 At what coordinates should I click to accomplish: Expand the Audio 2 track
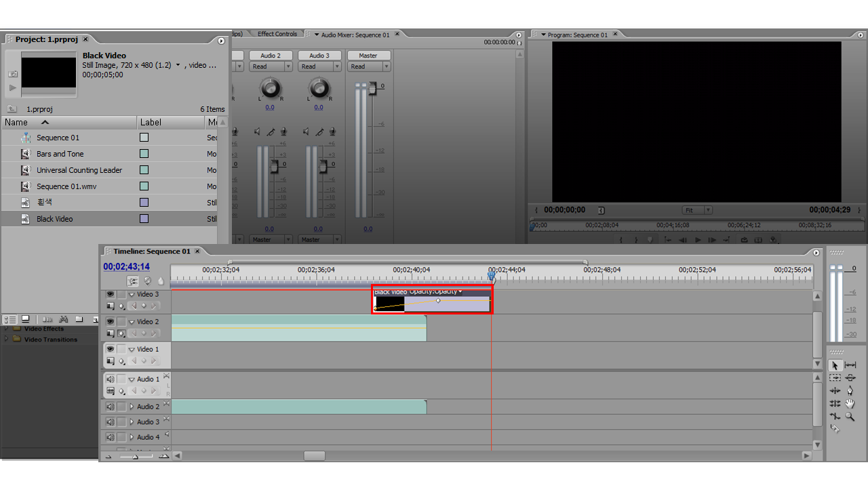tap(132, 407)
